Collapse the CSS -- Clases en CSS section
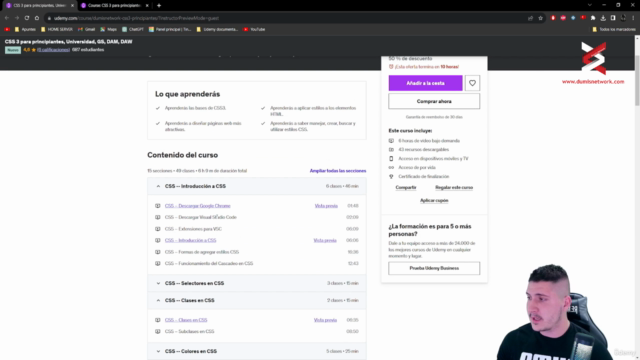This screenshot has width=640, height=360. click(257, 300)
